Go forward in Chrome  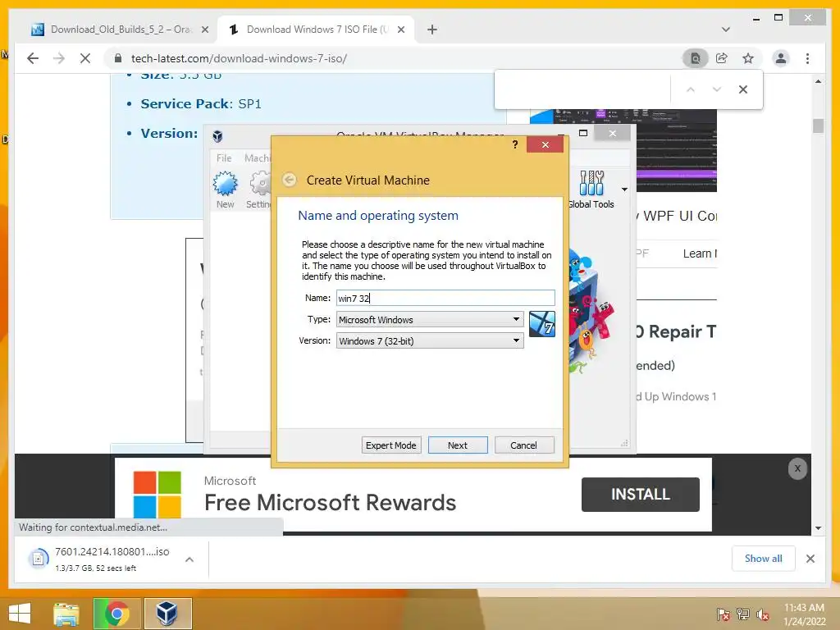(59, 58)
